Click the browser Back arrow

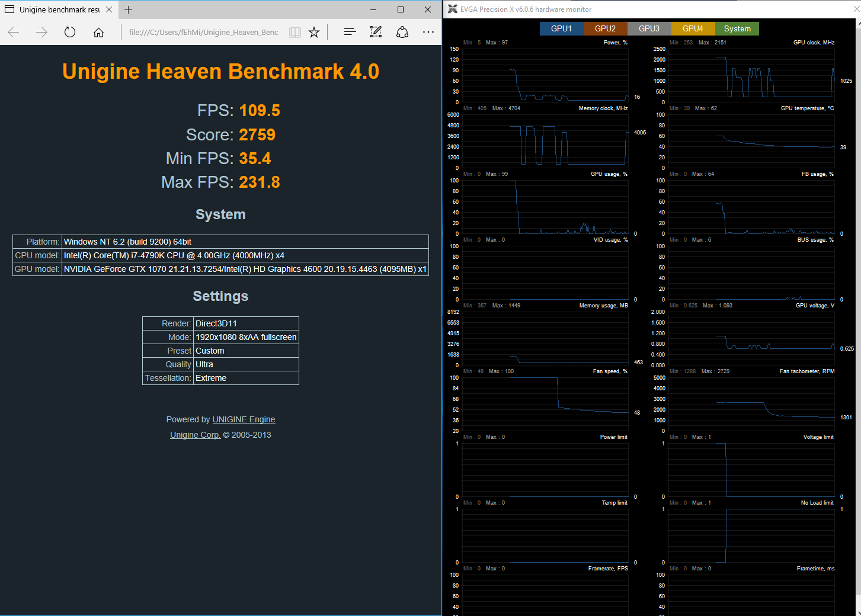(x=14, y=32)
